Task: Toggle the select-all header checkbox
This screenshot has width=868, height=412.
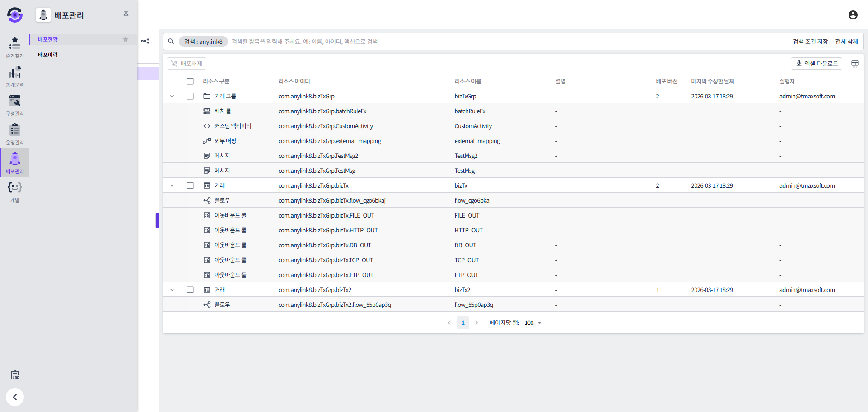Action: coord(190,81)
